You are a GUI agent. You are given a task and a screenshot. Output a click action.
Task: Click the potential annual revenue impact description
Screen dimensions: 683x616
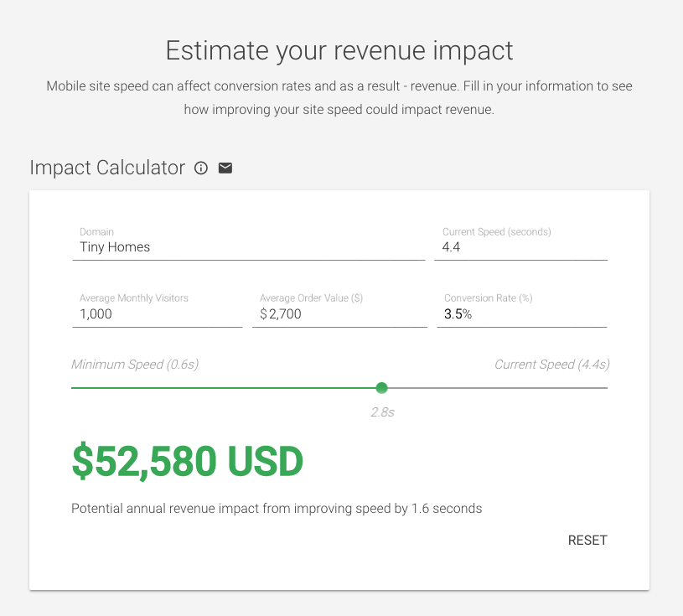pyautogui.click(x=277, y=509)
